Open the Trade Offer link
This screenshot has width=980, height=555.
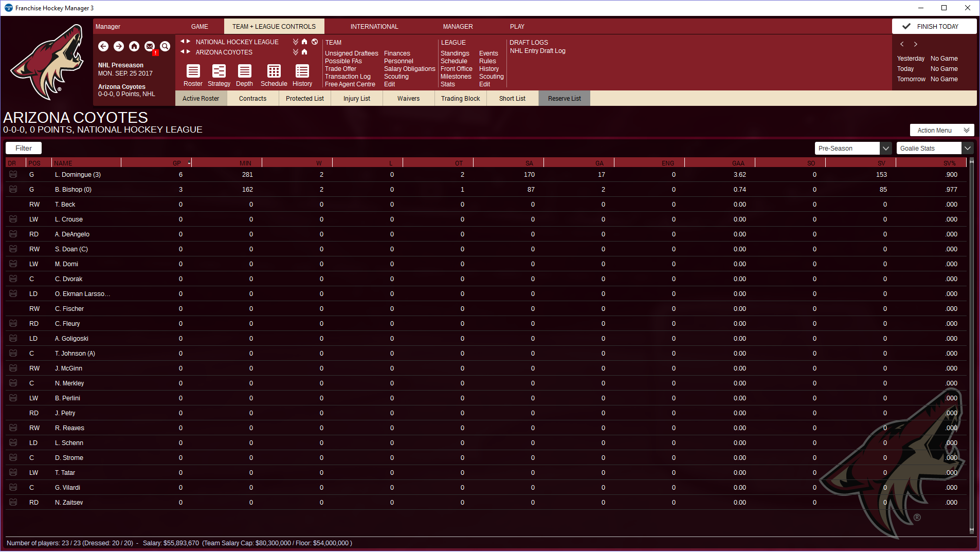point(340,69)
